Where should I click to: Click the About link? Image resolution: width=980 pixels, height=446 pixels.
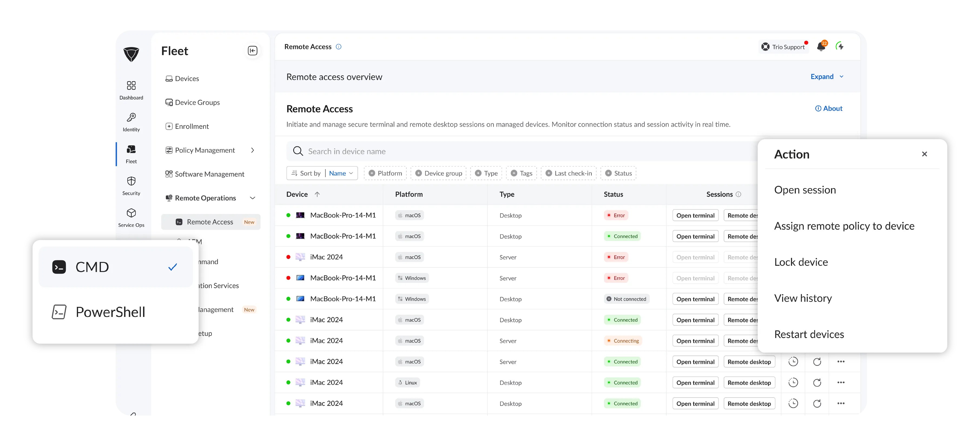(829, 109)
